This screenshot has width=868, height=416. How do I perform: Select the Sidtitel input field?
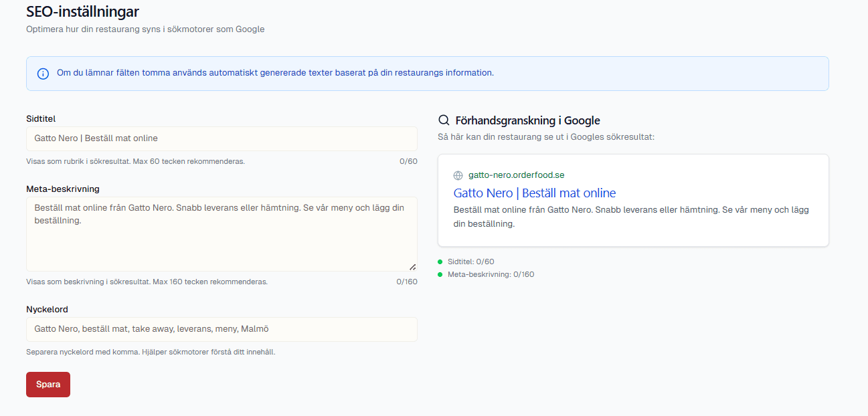click(x=221, y=138)
